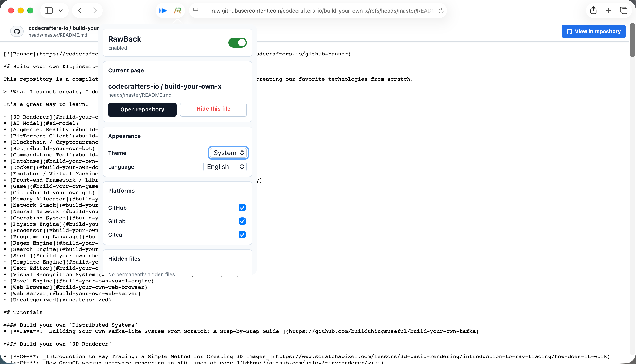Screen dimensions: 636x364
Task: Click the blue play-style extension icon
Action: coord(163,11)
